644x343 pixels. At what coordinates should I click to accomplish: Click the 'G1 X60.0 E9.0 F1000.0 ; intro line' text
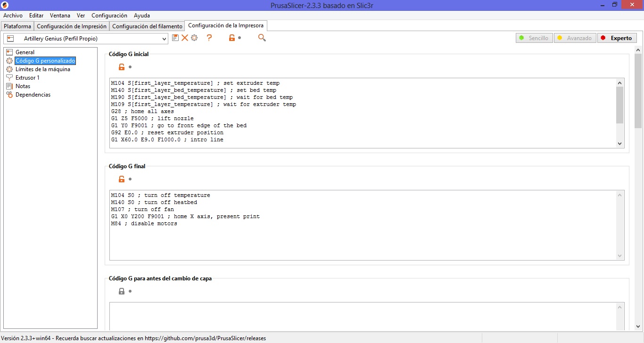click(x=167, y=139)
